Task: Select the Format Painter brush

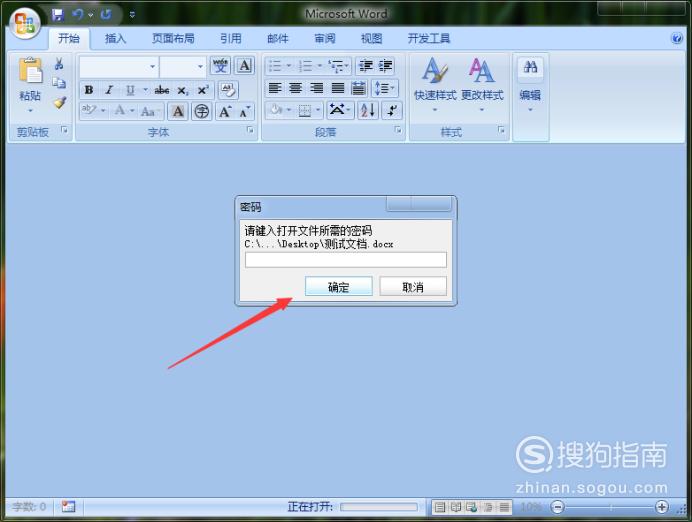Action: tap(59, 103)
